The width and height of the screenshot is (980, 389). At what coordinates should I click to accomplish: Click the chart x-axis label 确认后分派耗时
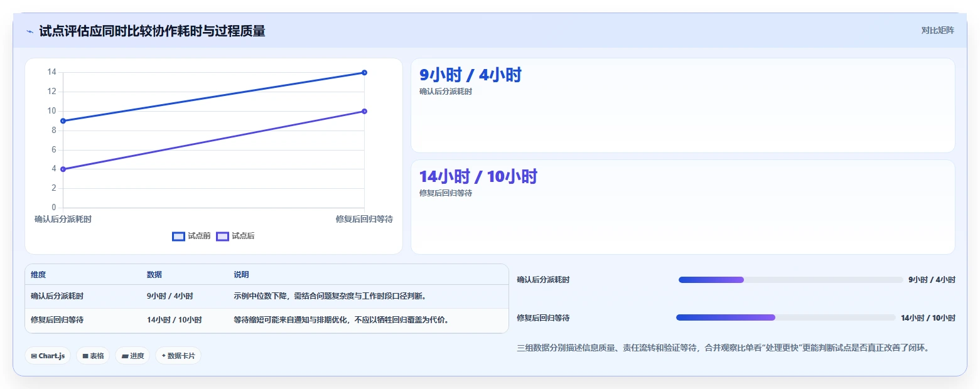(63, 219)
